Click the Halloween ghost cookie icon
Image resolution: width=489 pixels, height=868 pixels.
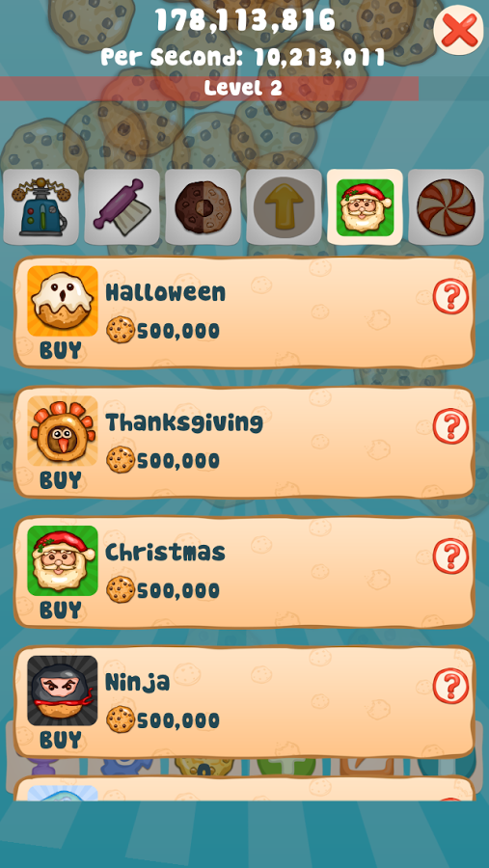coord(63,301)
